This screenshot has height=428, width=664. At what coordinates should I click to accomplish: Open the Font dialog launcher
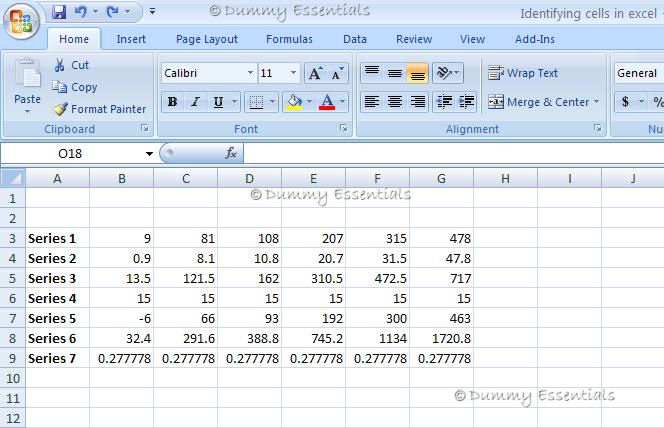(x=343, y=128)
